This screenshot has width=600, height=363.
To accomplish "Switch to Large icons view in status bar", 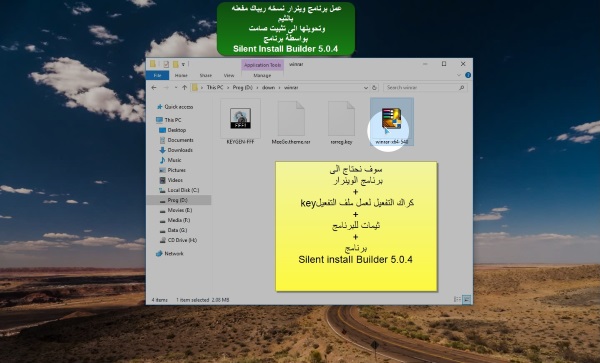I will [466, 300].
